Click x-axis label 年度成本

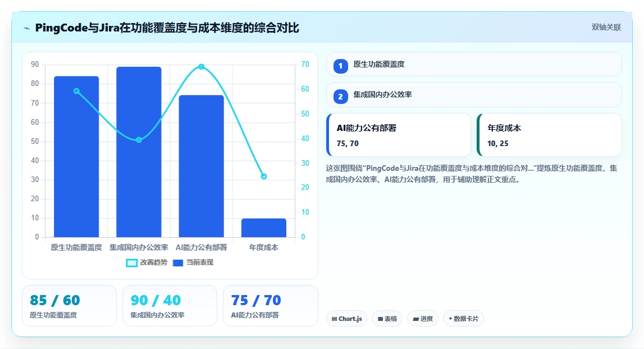264,247
